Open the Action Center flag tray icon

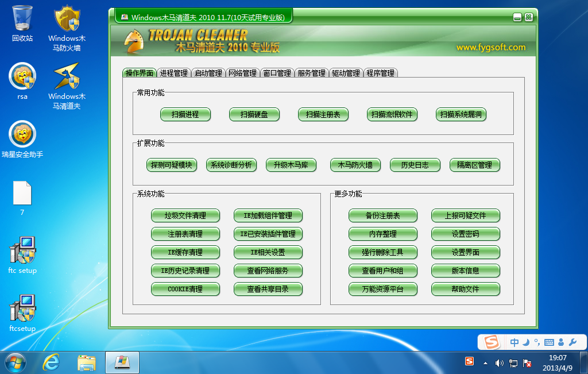pos(527,363)
